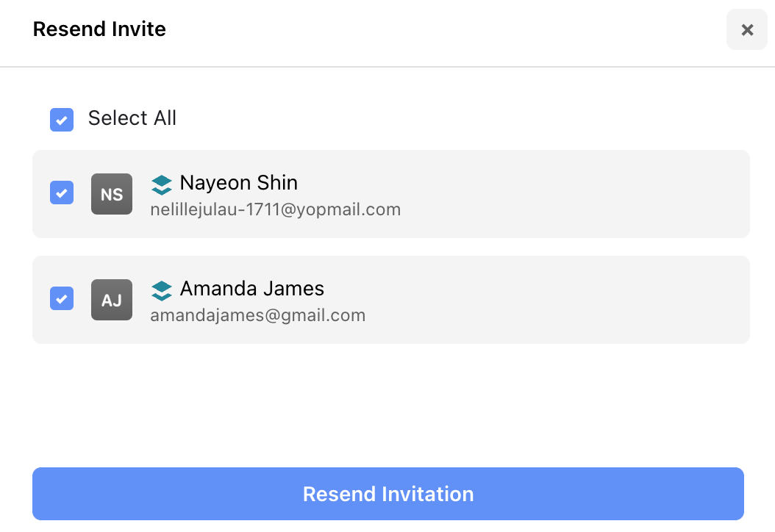Click the AJ avatar icon

[112, 300]
